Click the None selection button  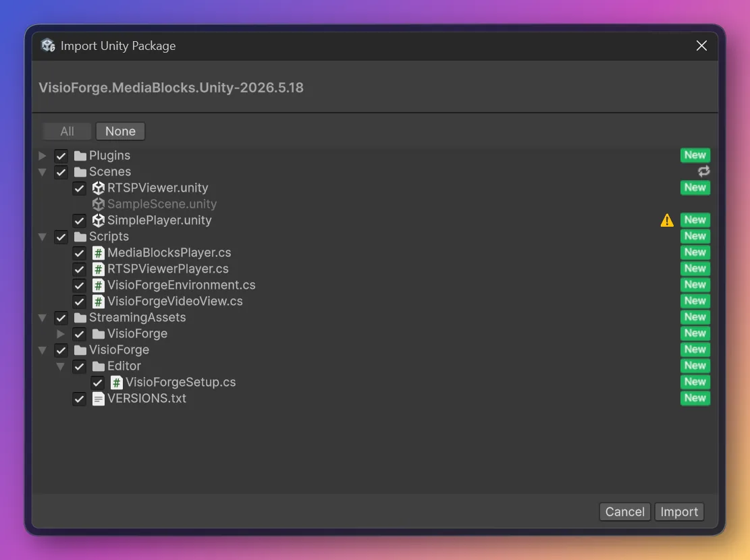120,131
